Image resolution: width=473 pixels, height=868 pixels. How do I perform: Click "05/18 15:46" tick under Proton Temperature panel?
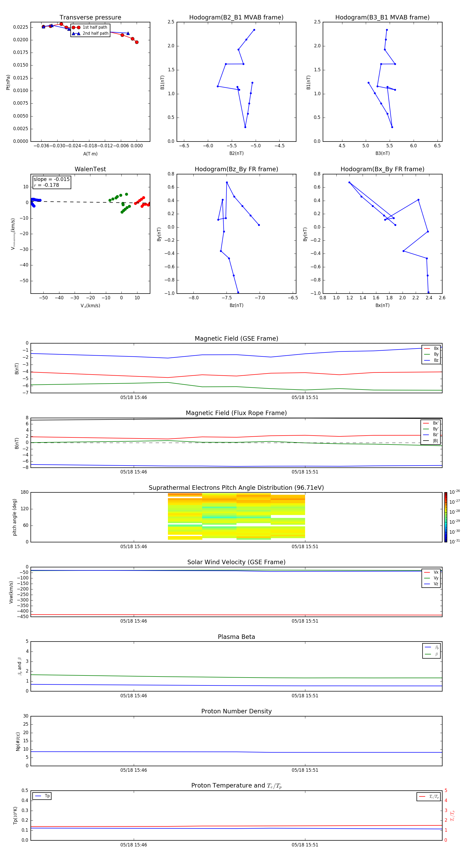134,845
